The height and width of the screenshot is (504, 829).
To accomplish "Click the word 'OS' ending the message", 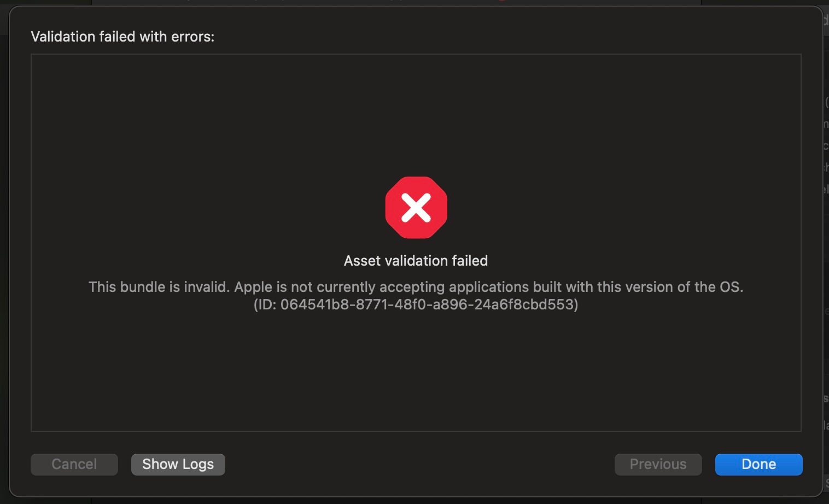I will click(729, 287).
